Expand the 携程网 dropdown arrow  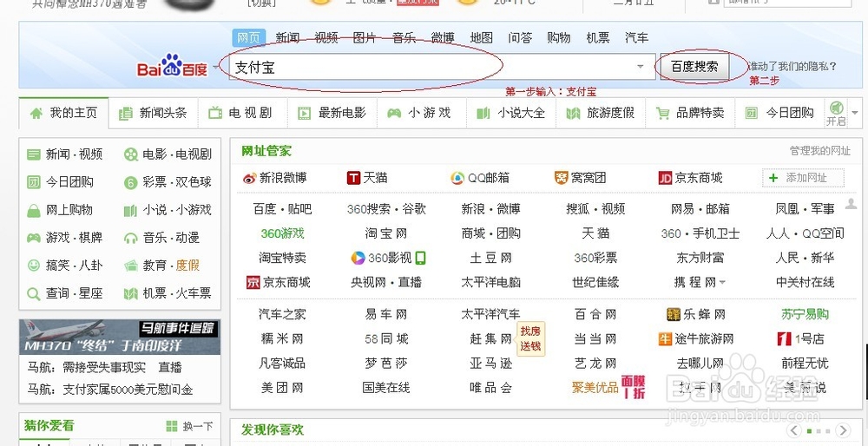tap(722, 283)
